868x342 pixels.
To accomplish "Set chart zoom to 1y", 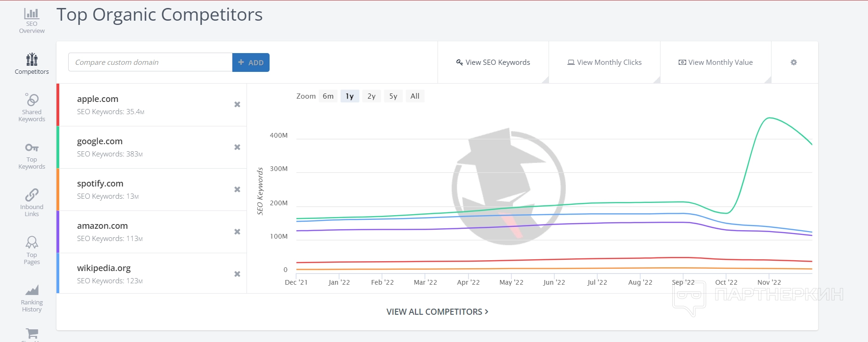I will [x=350, y=96].
